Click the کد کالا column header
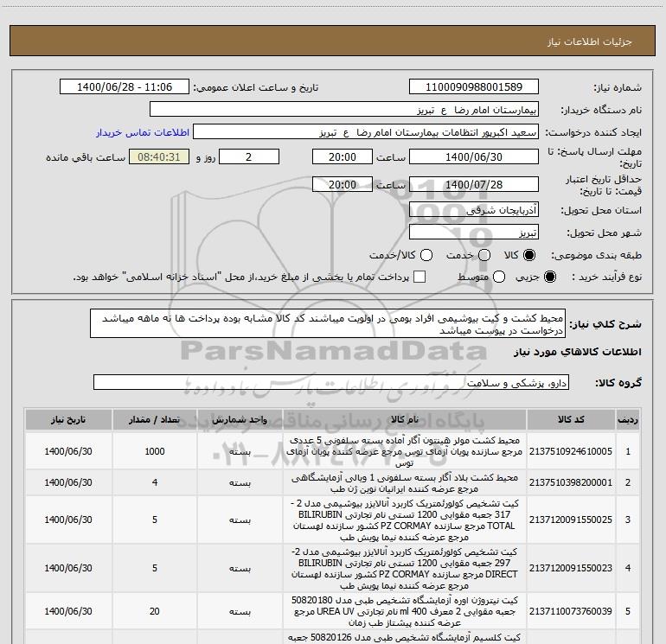Screen dimensions: 666x644 tap(571, 419)
